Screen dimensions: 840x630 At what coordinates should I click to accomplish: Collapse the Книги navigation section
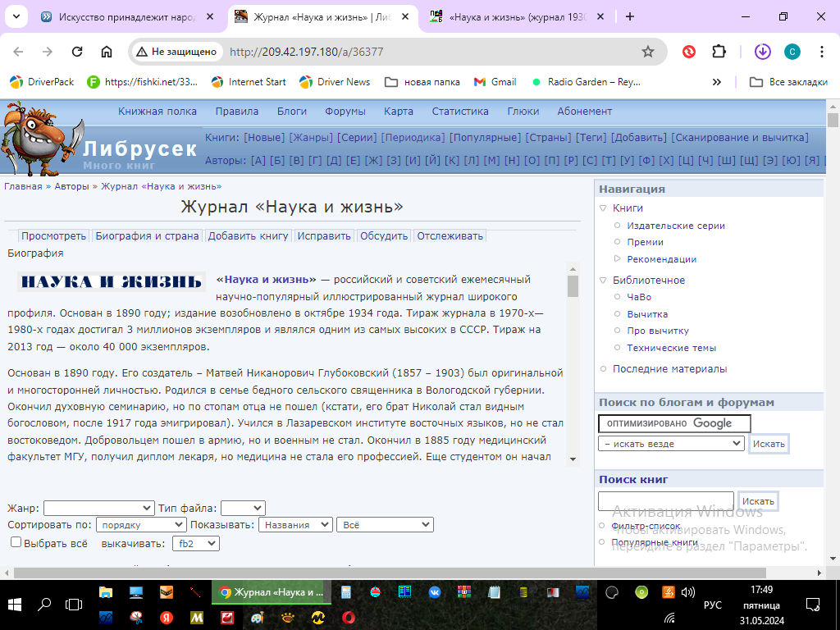pos(603,208)
